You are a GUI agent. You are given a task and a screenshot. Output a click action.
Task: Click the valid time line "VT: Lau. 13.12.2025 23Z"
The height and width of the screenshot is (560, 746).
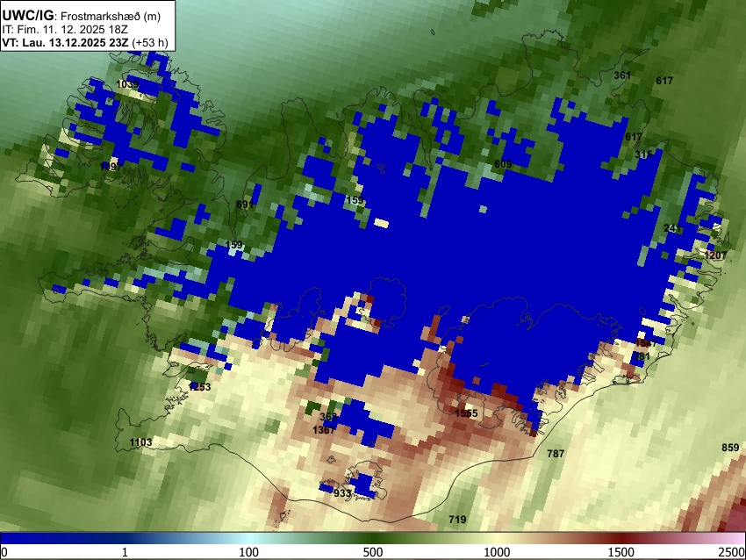pos(65,42)
